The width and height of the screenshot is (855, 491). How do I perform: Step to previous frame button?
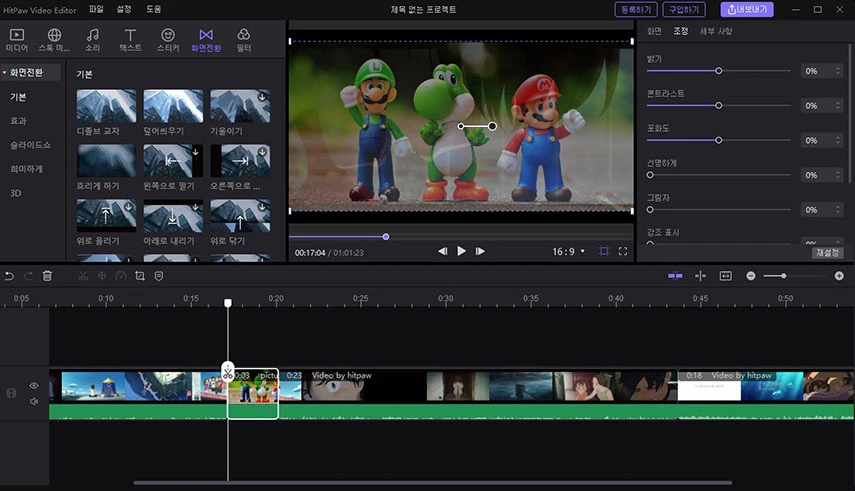click(x=442, y=251)
